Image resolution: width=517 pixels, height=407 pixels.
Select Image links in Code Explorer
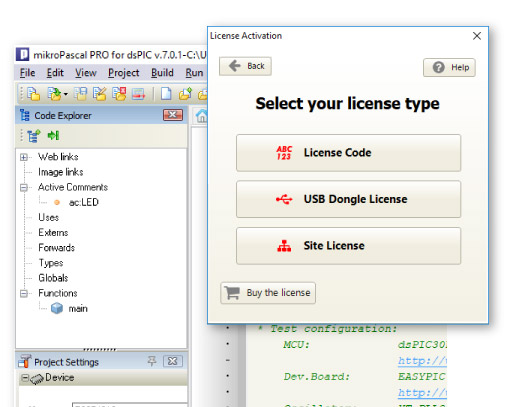61,172
